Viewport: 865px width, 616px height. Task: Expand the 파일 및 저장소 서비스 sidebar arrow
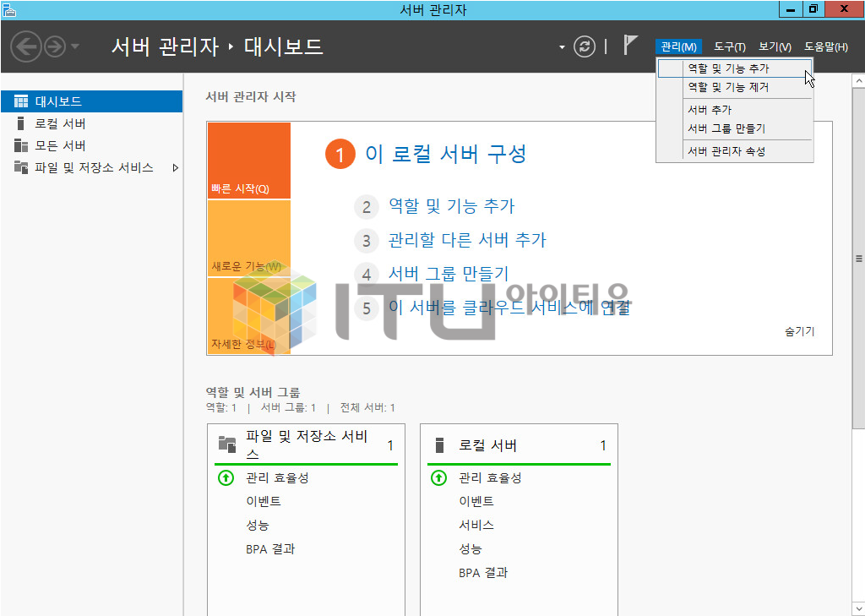176,167
